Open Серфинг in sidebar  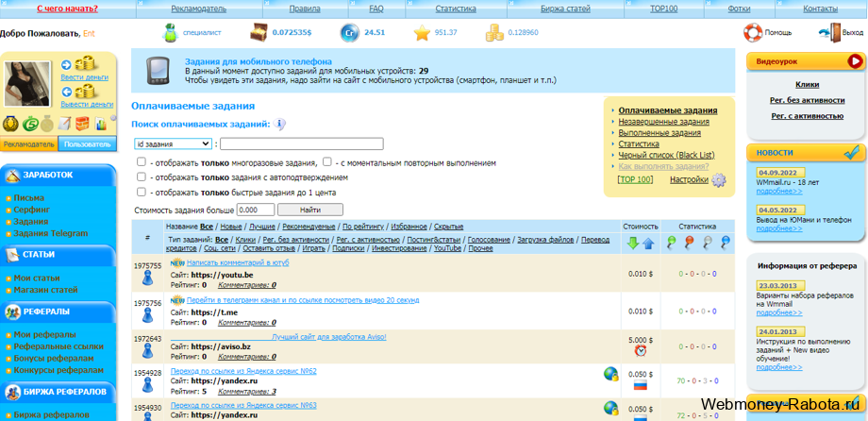[x=31, y=210]
